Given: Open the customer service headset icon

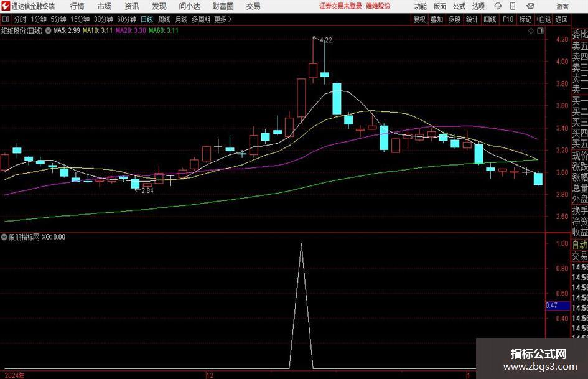Looking at the screenshot, I should coord(498,6).
